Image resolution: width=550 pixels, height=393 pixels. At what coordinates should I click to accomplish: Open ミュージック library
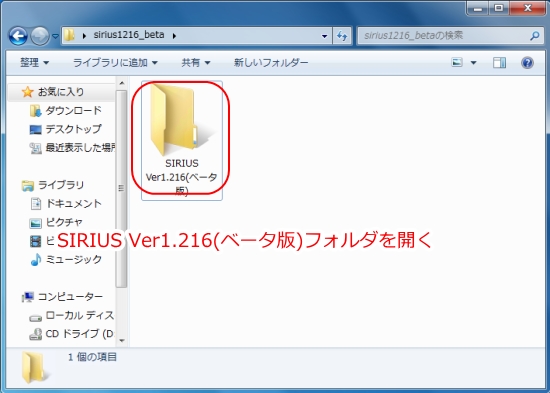74,259
